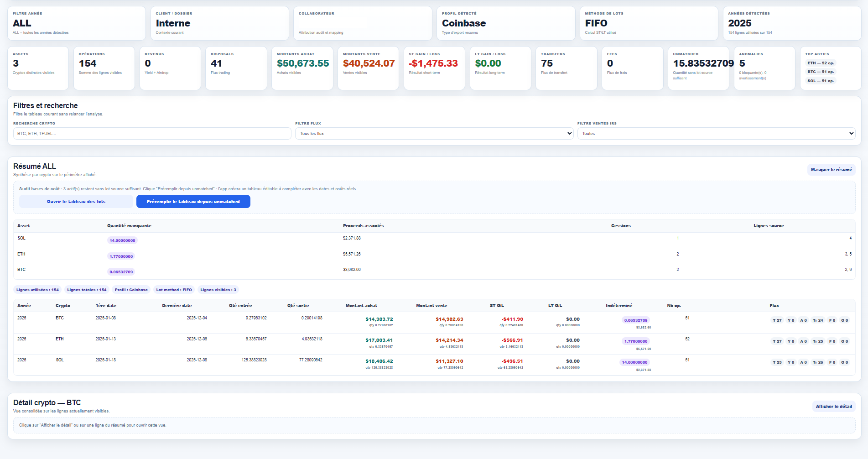868x459 pixels.
Task: Select the Filtre année ALL card
Action: (77, 23)
